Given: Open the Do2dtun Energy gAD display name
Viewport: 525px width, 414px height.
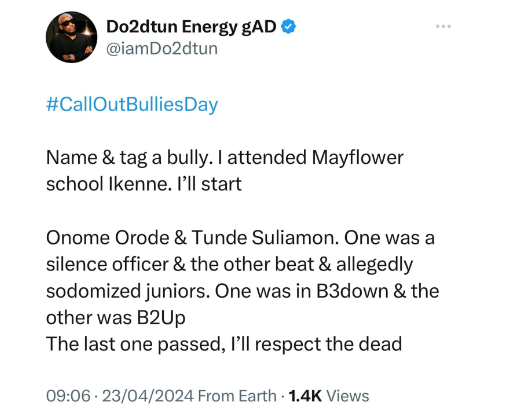Looking at the screenshot, I should point(191,26).
